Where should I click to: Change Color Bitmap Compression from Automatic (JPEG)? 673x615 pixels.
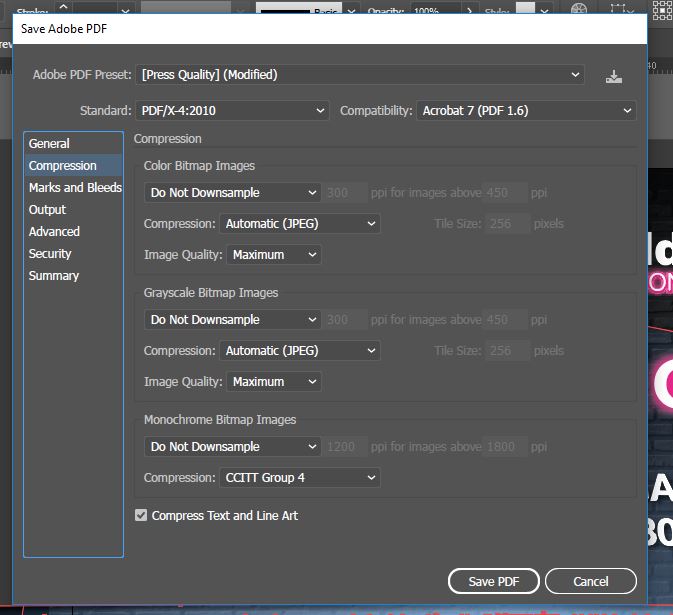click(x=299, y=224)
